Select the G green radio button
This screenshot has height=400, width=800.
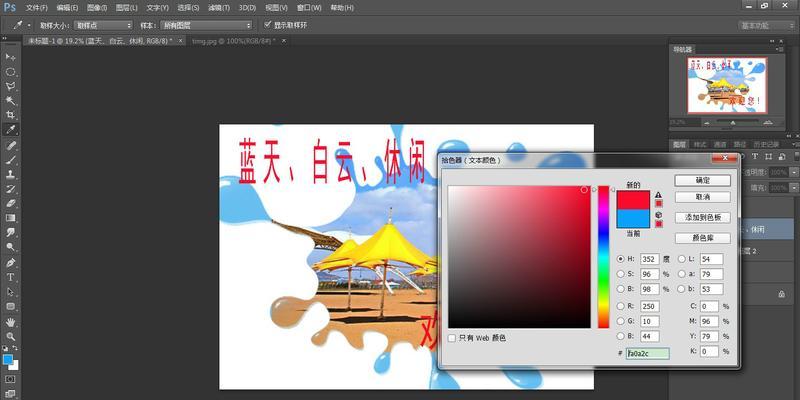(620, 321)
